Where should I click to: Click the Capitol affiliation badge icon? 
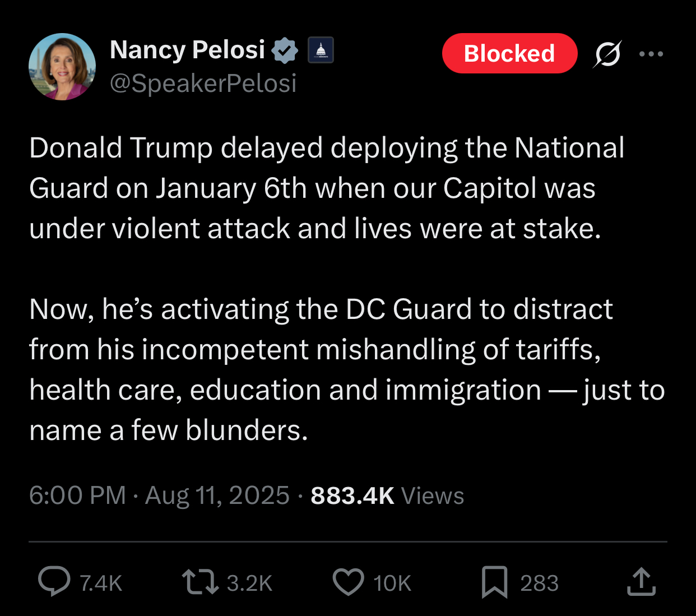point(321,50)
